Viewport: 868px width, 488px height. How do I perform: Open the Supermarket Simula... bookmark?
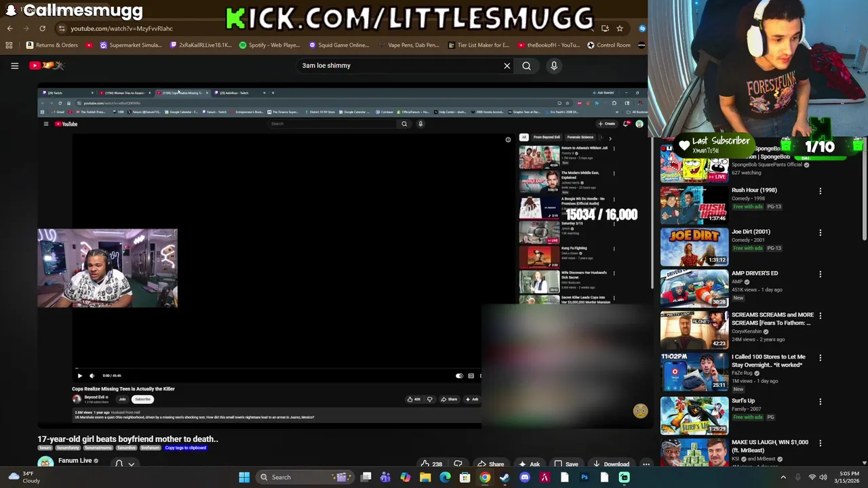[x=131, y=45]
